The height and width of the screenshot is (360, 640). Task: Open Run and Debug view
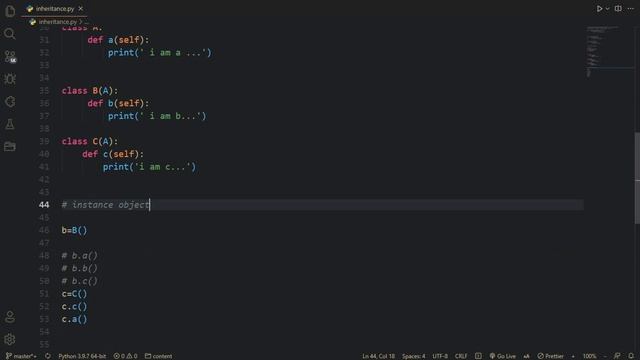click(10, 79)
